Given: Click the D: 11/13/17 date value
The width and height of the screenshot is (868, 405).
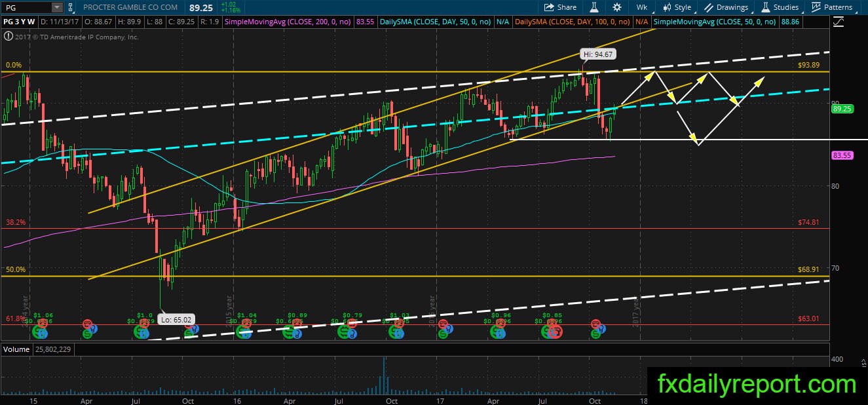Looking at the screenshot, I should pos(60,22).
